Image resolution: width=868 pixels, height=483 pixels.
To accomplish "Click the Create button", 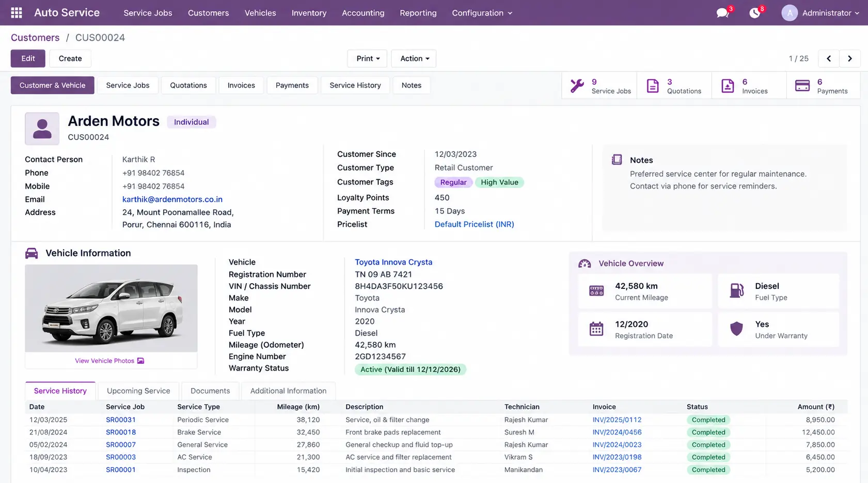I will pos(70,58).
